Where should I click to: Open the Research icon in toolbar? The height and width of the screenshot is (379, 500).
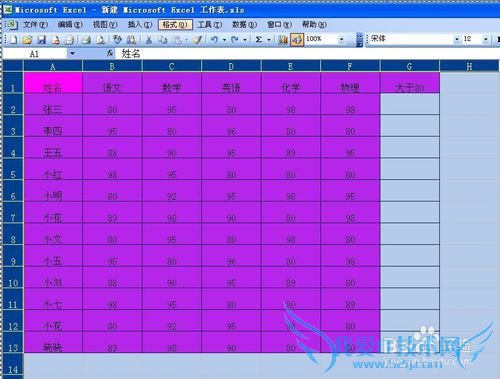131,40
